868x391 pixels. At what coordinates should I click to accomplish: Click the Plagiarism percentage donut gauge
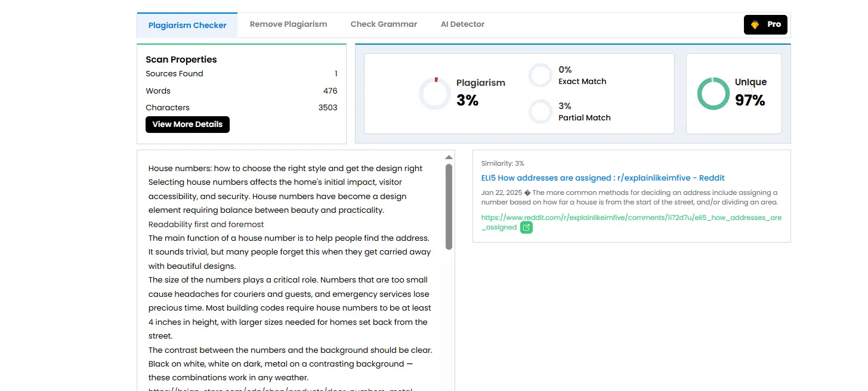pyautogui.click(x=434, y=93)
